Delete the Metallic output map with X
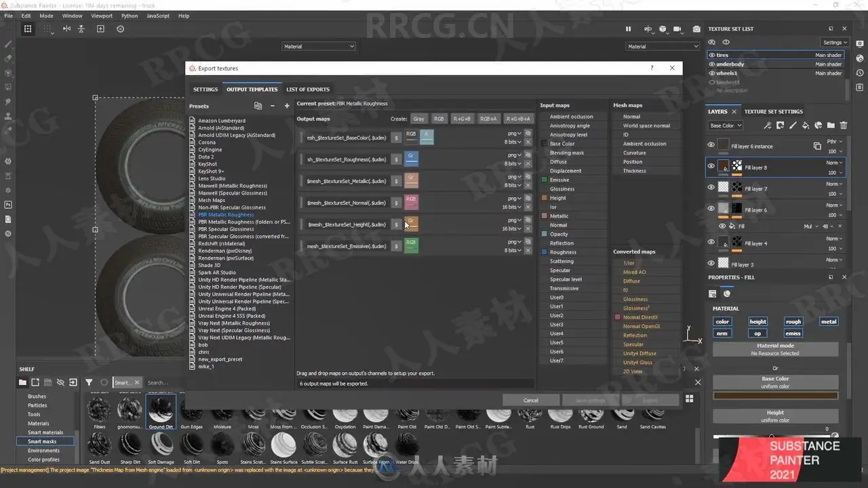 pos(528,185)
